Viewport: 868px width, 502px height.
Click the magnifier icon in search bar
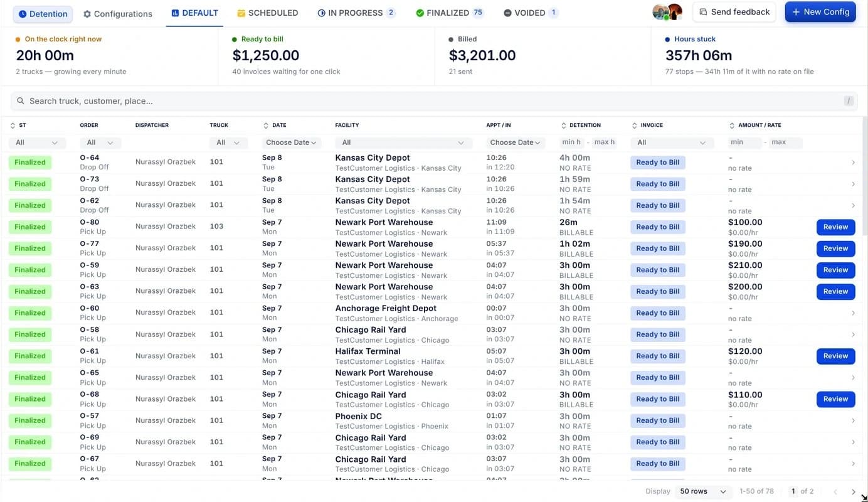[x=21, y=101]
